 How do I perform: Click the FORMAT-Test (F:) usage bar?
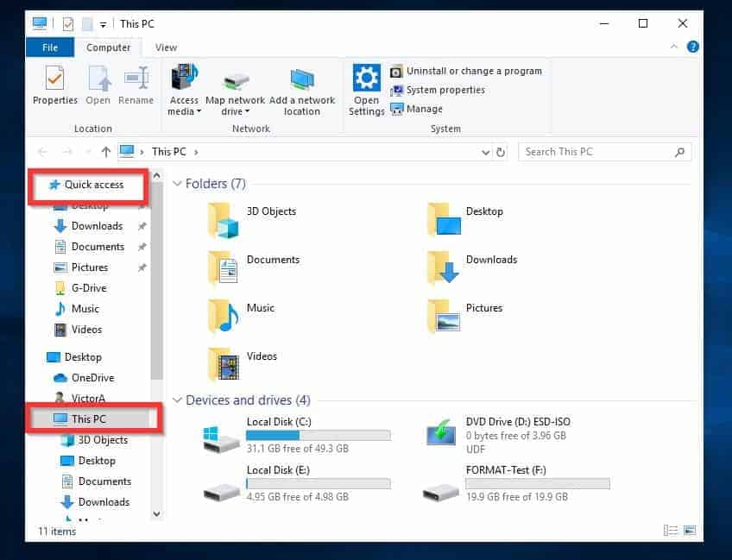point(538,483)
